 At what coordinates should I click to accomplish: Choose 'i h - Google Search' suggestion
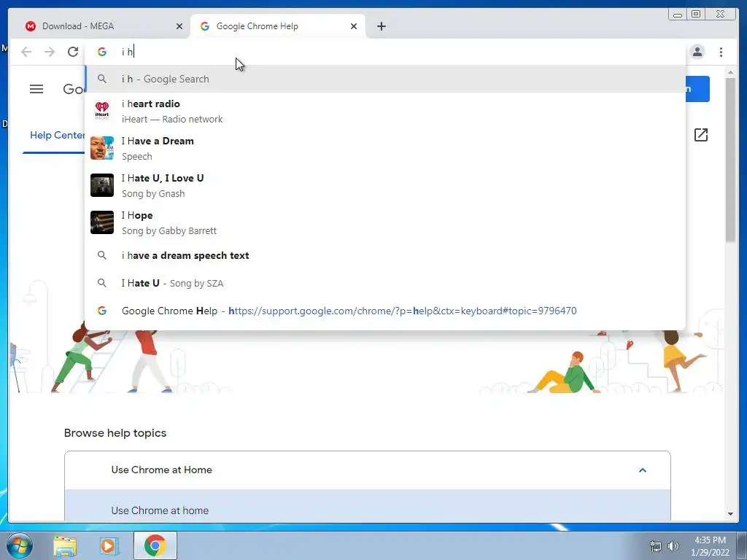click(x=385, y=79)
